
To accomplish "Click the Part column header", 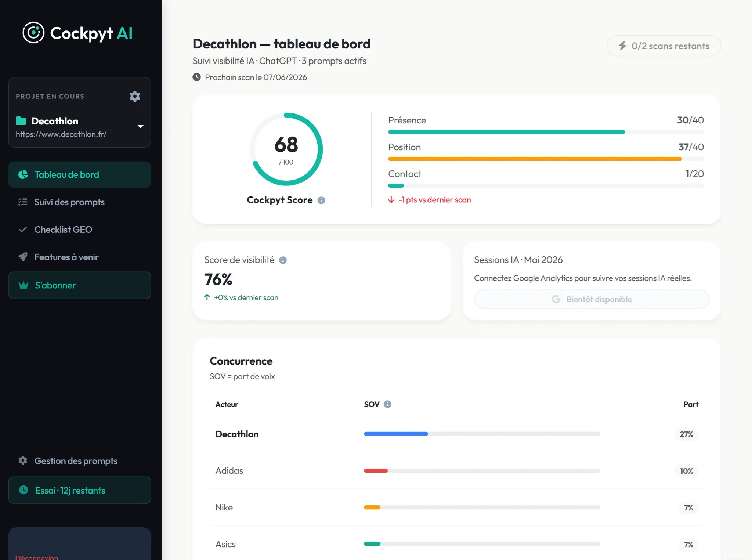I will [691, 404].
